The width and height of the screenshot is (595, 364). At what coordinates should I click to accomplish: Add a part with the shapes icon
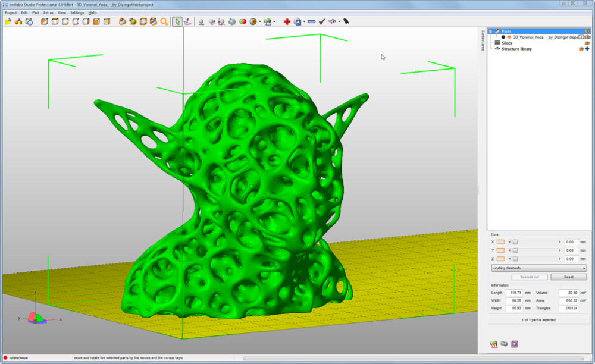[x=18, y=21]
